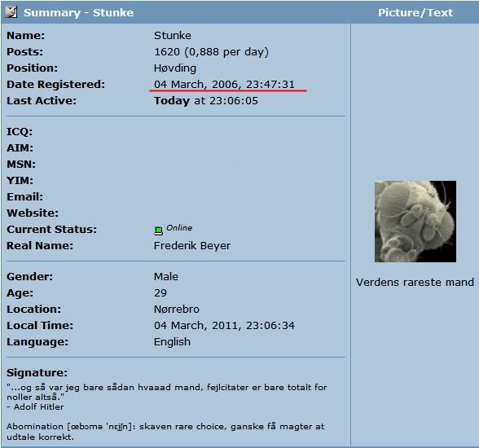The width and height of the screenshot is (479, 448).
Task: Click the underlined Date Registered value
Action: point(224,84)
